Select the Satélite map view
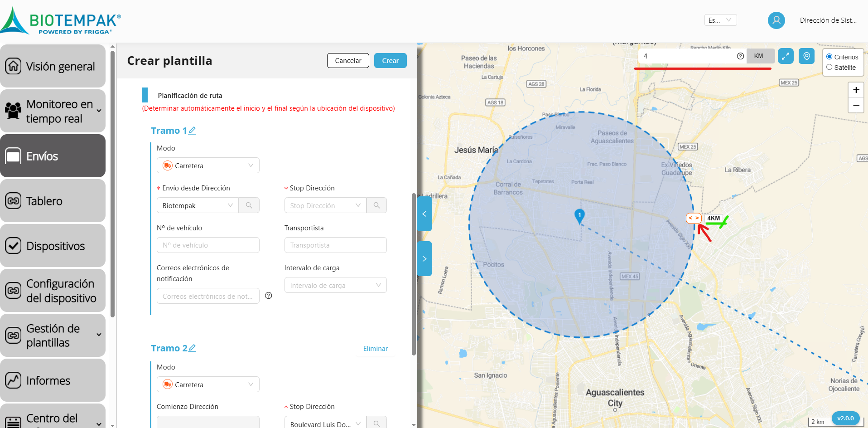Screen dimensions: 868x428 (829, 67)
